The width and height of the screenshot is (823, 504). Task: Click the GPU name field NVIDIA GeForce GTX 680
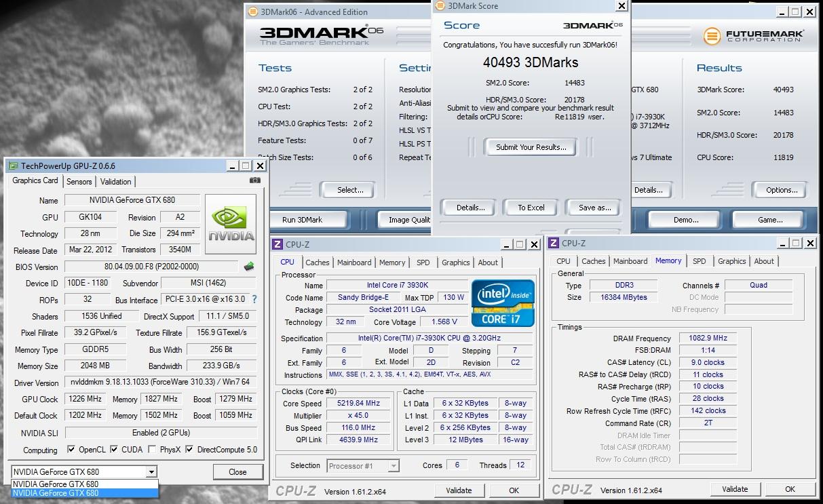(132, 200)
